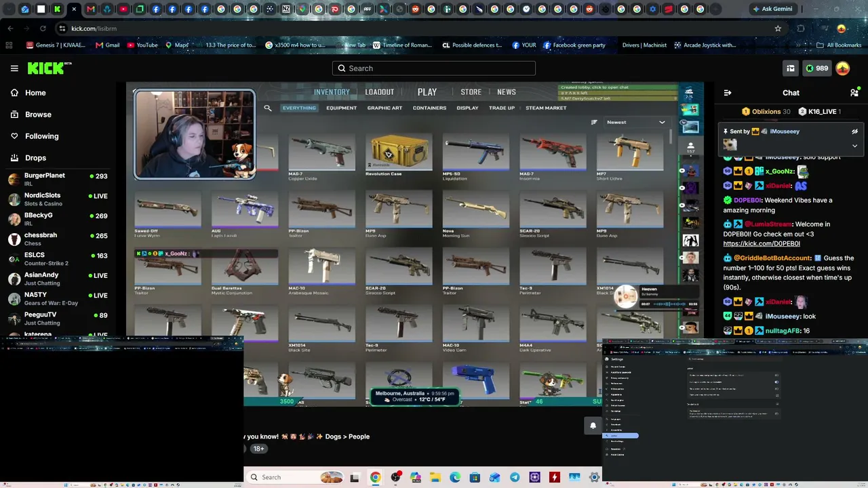Open the Kick user avatar menu
This screenshot has width=868, height=488.
[x=843, y=68]
